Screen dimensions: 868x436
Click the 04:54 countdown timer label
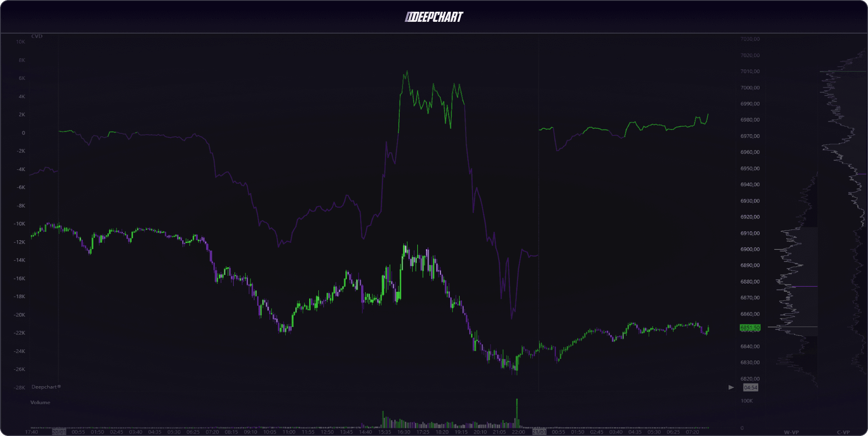(x=750, y=387)
